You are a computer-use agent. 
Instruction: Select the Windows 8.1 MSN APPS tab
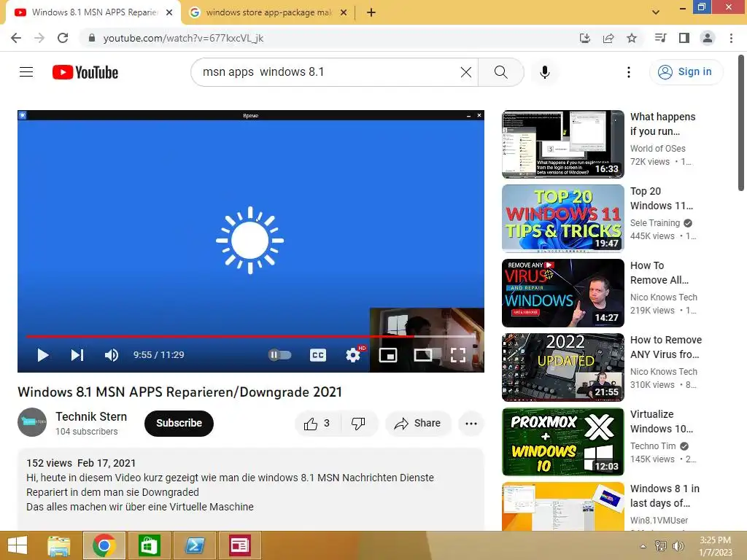pyautogui.click(x=93, y=12)
